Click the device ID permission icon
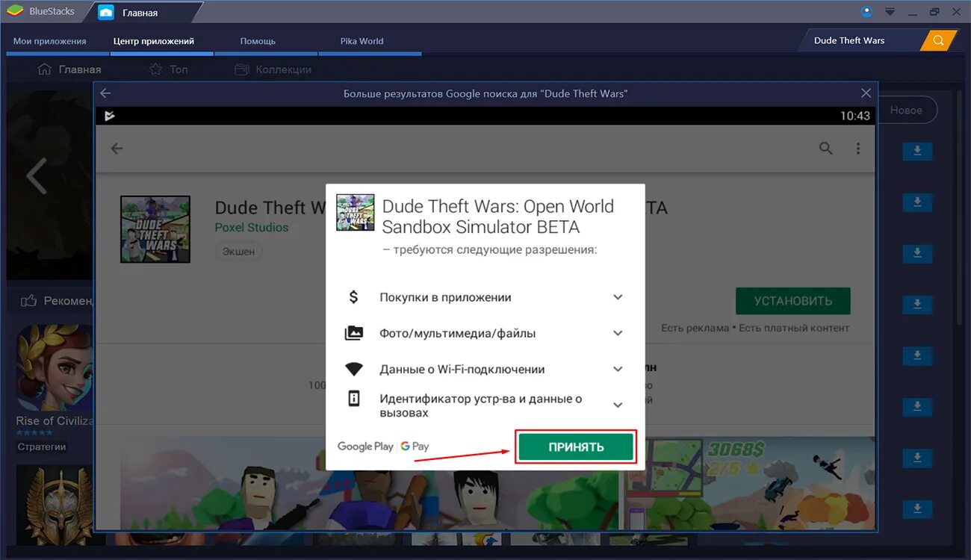 point(354,399)
